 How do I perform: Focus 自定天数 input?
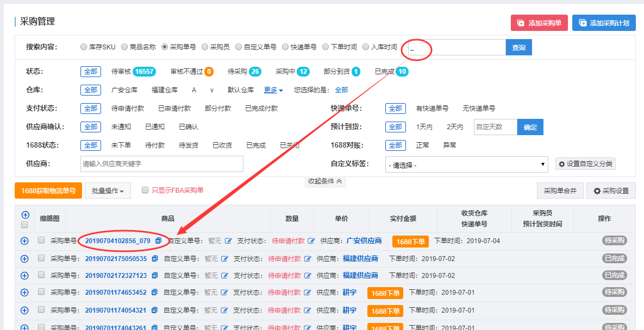tap(495, 127)
